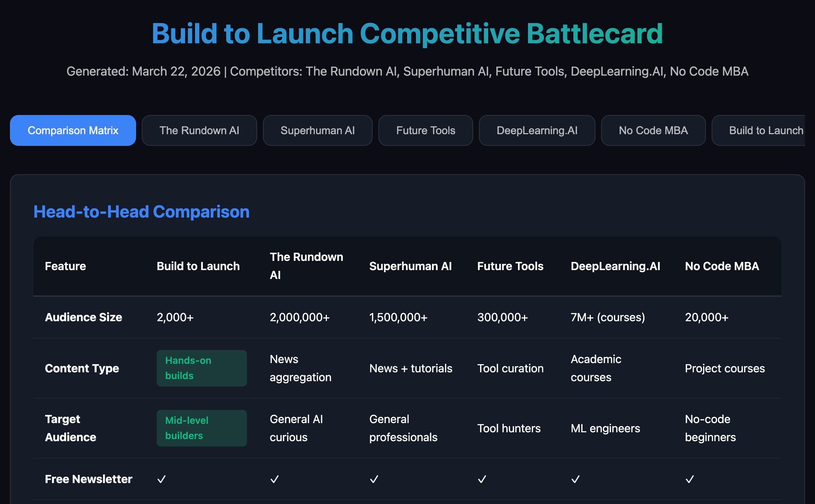This screenshot has height=504, width=815.
Task: Switch to No Code MBA tab
Action: [653, 130]
